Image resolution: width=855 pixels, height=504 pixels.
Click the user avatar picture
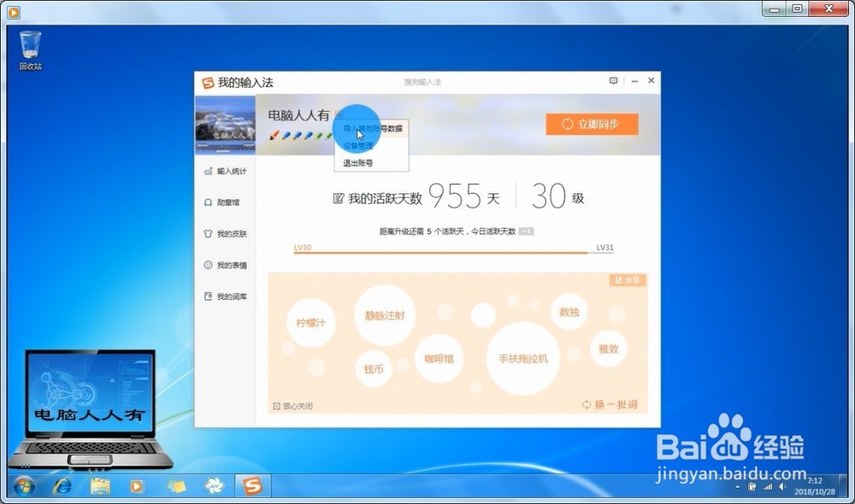pos(225,125)
